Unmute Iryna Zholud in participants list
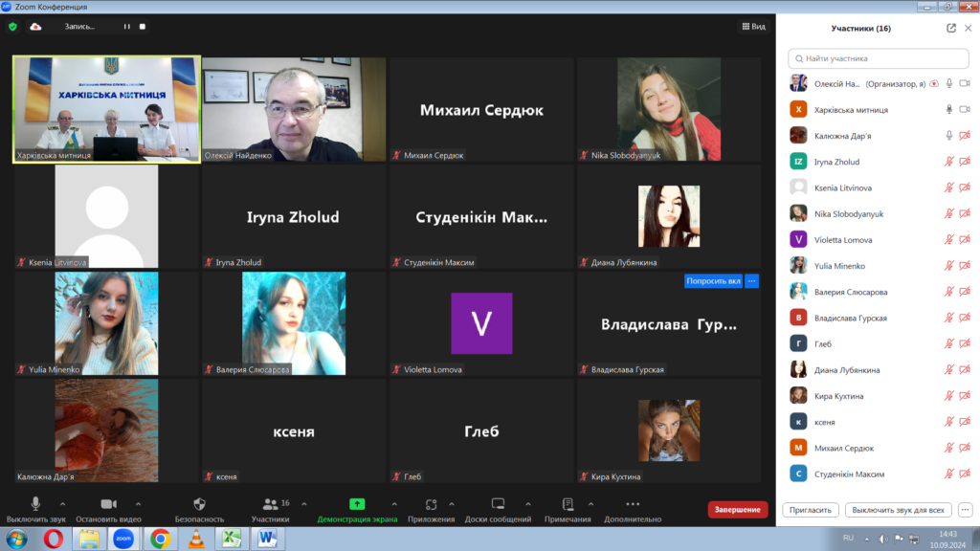The width and height of the screenshot is (980, 551). pyautogui.click(x=948, y=162)
